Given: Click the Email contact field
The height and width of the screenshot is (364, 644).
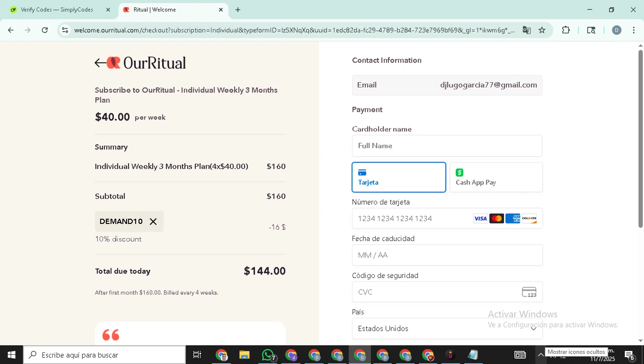Looking at the screenshot, I should pos(447,85).
